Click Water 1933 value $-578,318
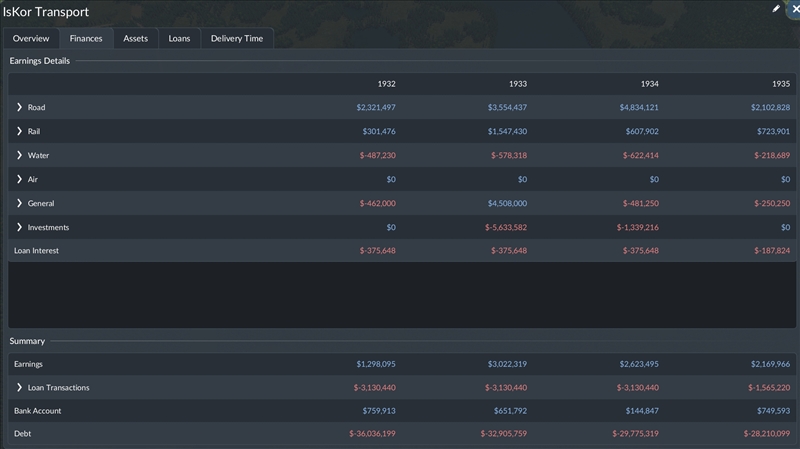 tap(509, 155)
